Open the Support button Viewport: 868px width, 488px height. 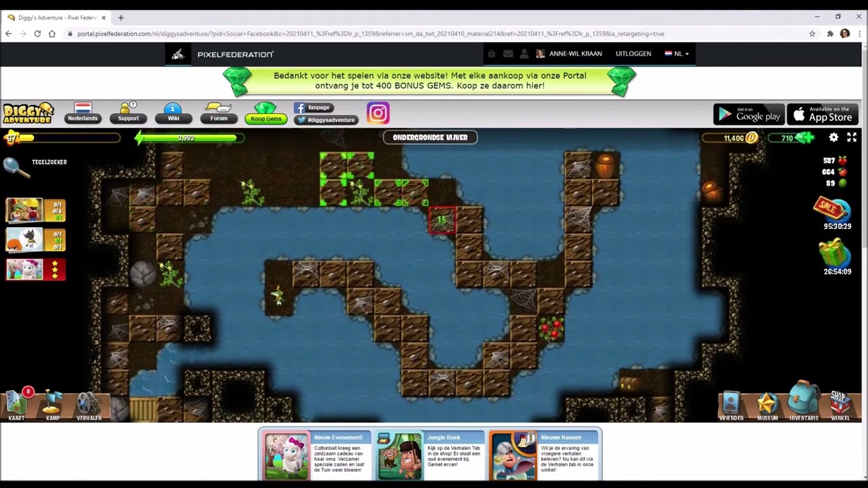click(x=127, y=113)
